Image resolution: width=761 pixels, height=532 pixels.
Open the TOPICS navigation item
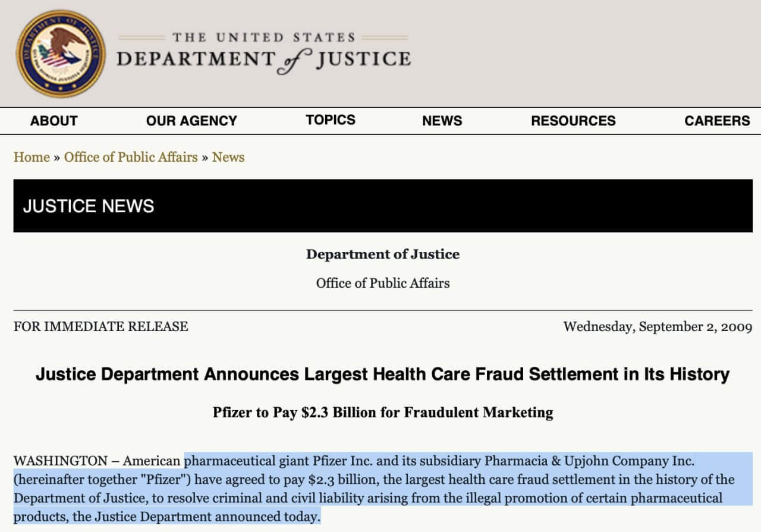(331, 120)
